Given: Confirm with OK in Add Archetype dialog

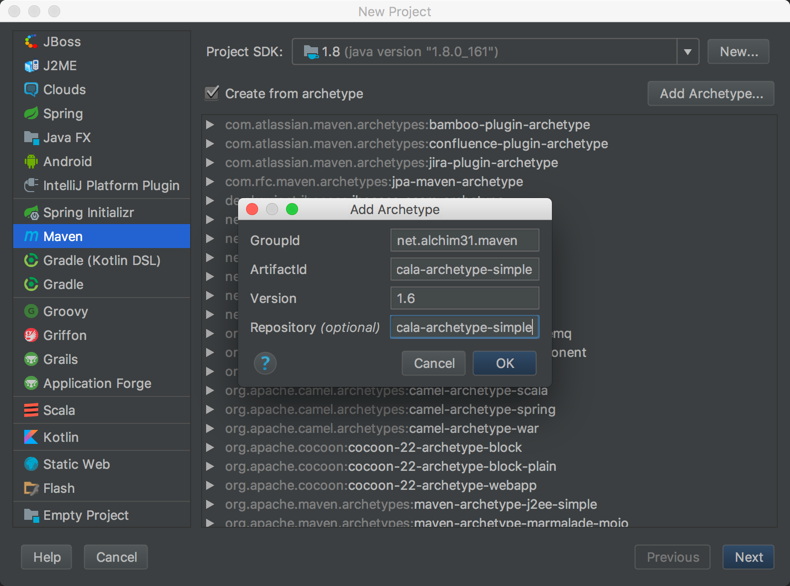Looking at the screenshot, I should tap(505, 363).
